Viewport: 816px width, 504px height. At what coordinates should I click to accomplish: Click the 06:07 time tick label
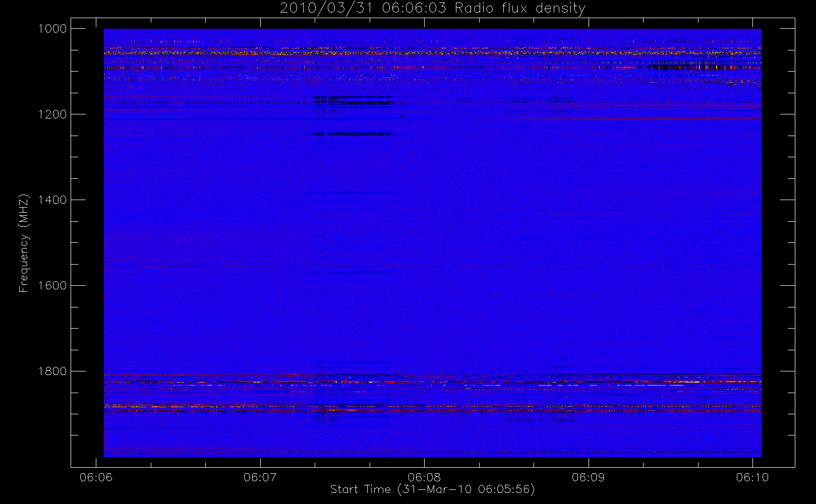click(260, 477)
